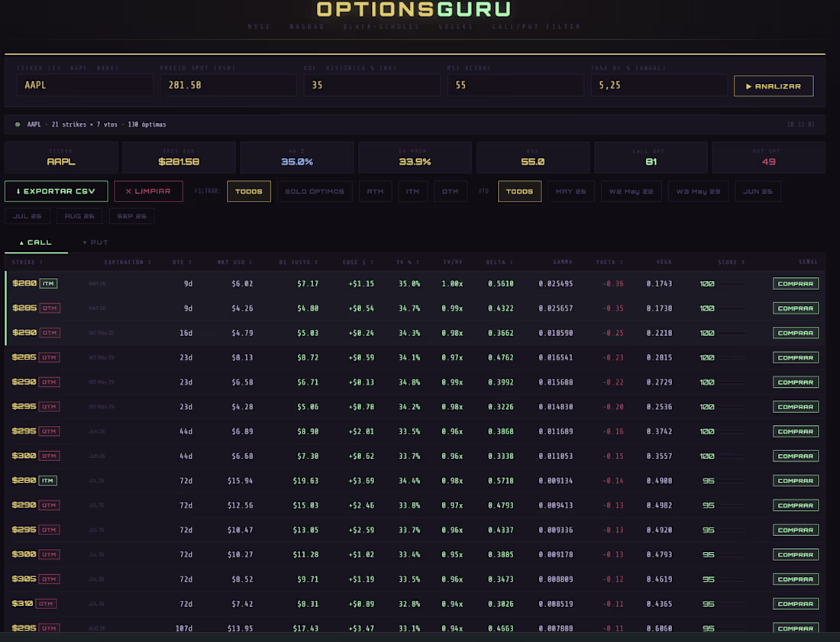Sort by the DTE column header
Image resolution: width=840 pixels, height=642 pixels.
click(x=183, y=262)
